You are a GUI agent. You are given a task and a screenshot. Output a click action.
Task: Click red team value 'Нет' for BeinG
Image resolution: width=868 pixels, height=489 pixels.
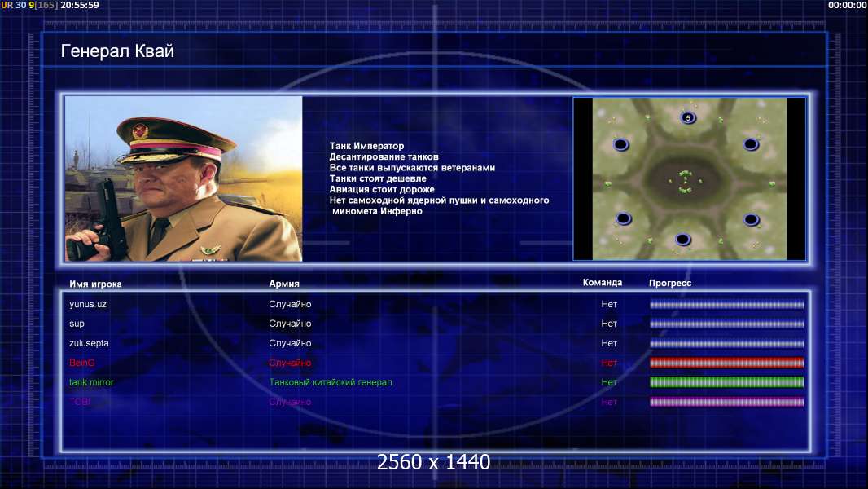pyautogui.click(x=609, y=363)
